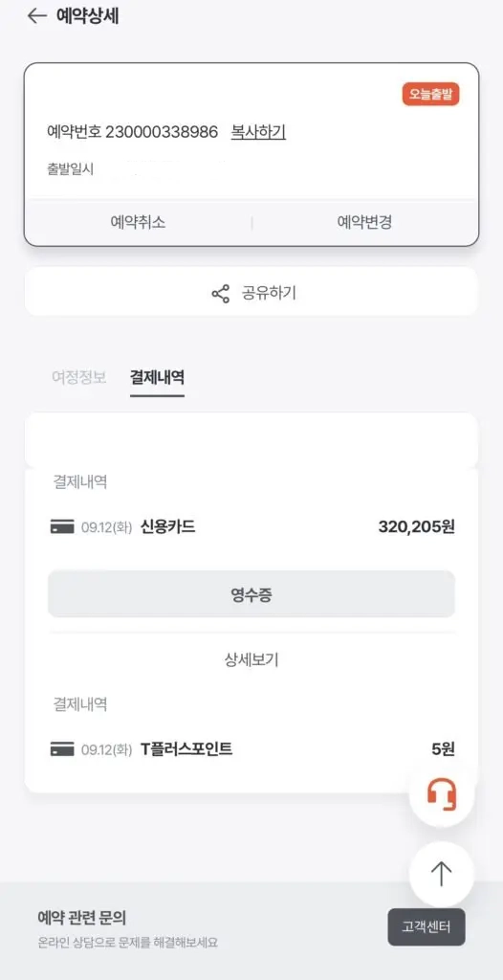Screen dimensions: 503x980
Task: Tap the 예약 관련 문의 heading
Action: click(x=82, y=918)
